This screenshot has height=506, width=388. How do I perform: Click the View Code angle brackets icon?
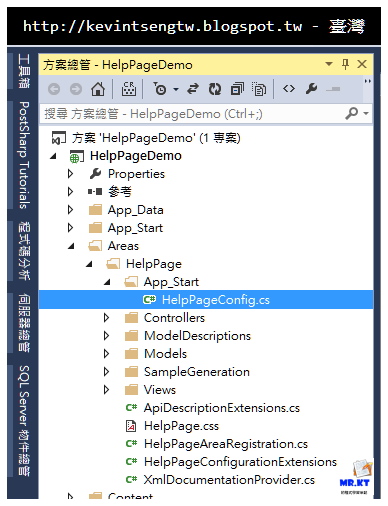(x=289, y=89)
